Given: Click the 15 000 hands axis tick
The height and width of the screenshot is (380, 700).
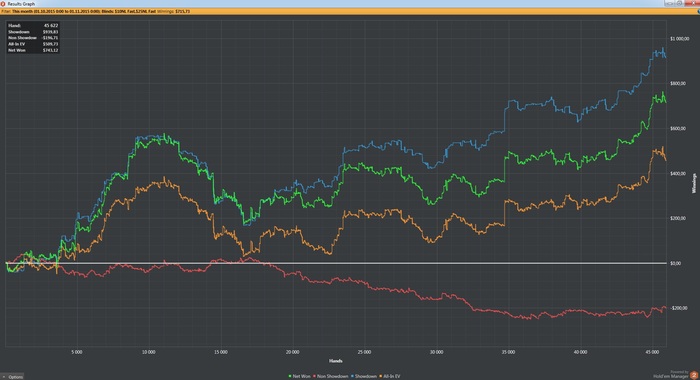Looking at the screenshot, I should [x=221, y=352].
